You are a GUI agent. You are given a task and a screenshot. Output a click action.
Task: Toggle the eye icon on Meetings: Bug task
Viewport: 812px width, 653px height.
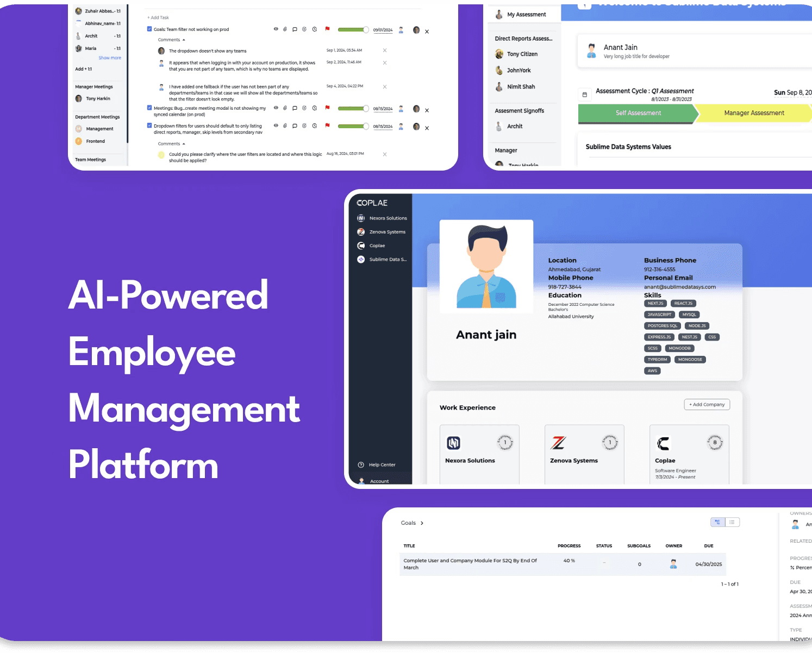(x=276, y=108)
